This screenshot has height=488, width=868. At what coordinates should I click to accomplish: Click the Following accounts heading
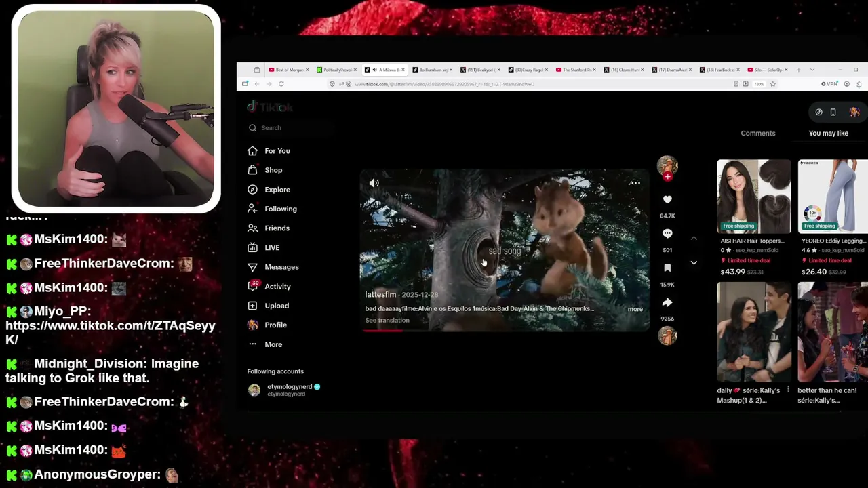[x=275, y=371]
